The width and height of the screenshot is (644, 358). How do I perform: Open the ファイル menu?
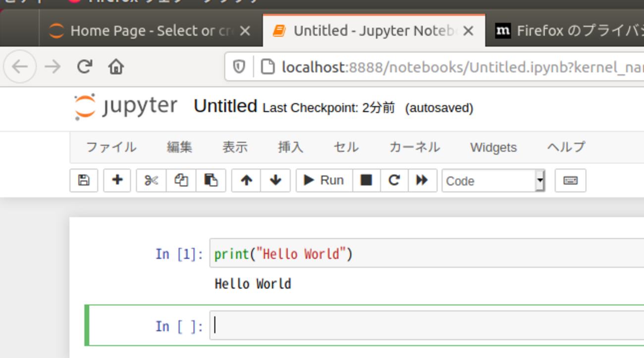[111, 147]
